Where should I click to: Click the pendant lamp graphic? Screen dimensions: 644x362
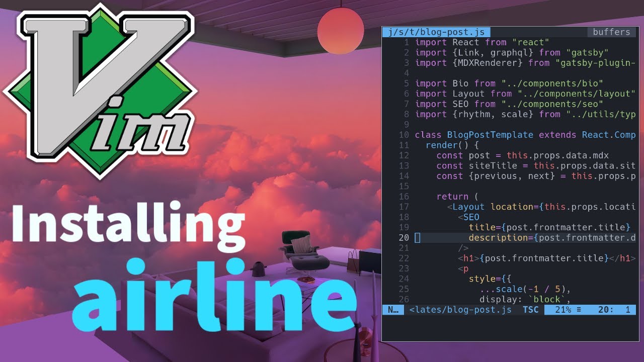point(341,30)
